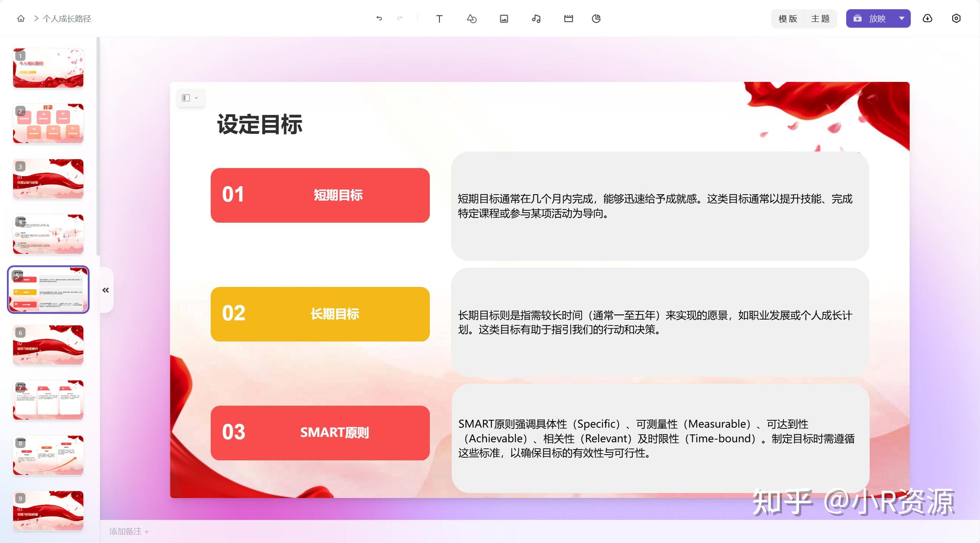The height and width of the screenshot is (543, 980).
Task: Select the Text insertion tool
Action: point(439,18)
